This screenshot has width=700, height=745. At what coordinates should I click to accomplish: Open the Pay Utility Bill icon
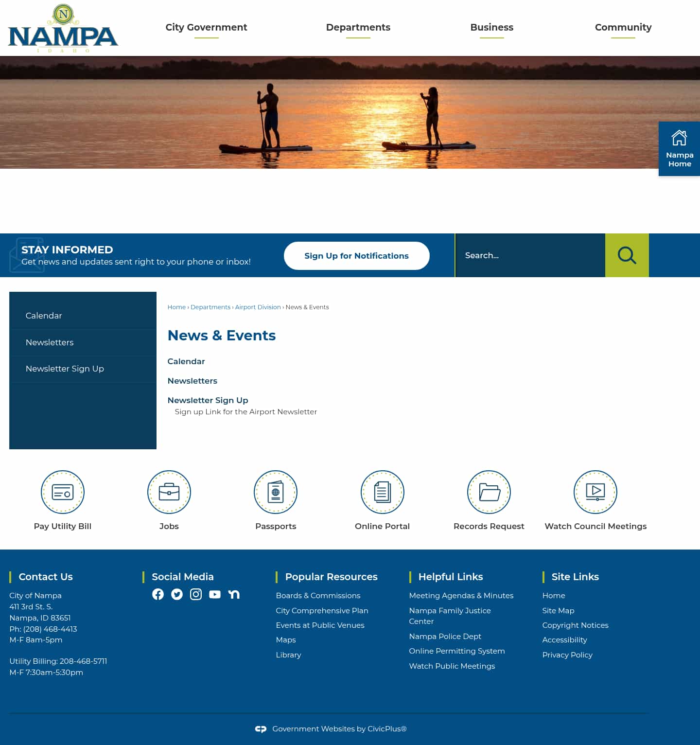62,492
